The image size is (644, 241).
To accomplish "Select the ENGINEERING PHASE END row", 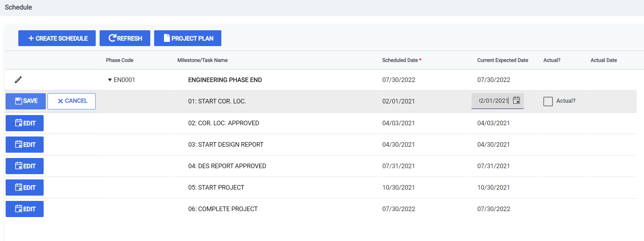I will coord(321,80).
